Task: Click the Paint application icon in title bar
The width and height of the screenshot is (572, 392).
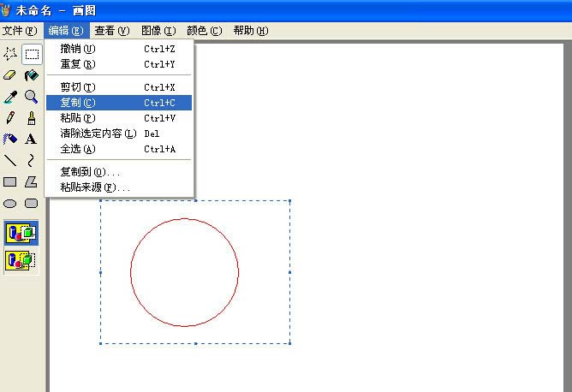Action: (5, 10)
